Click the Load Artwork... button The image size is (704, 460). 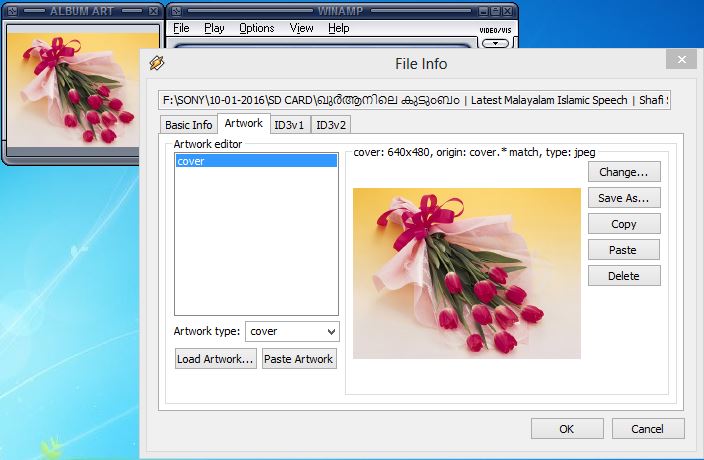[216, 359]
